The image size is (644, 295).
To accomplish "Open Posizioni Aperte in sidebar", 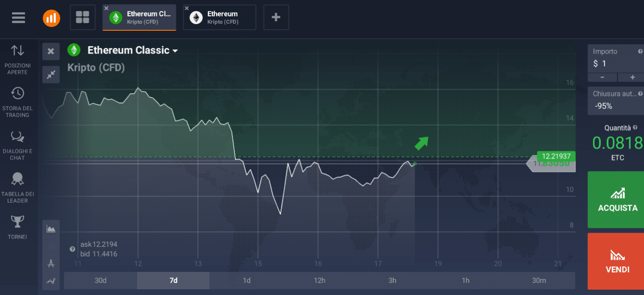I will (x=18, y=60).
